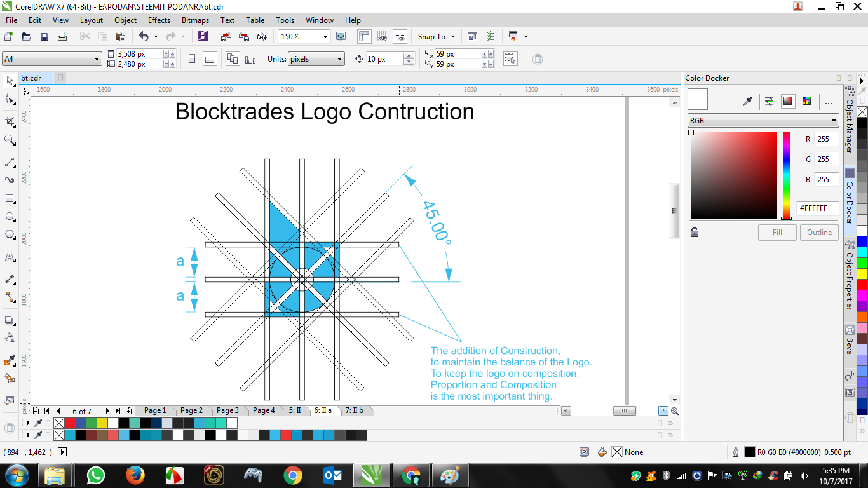868x488 pixels.
Task: Click the Outline button in Color Docker
Action: (x=819, y=233)
